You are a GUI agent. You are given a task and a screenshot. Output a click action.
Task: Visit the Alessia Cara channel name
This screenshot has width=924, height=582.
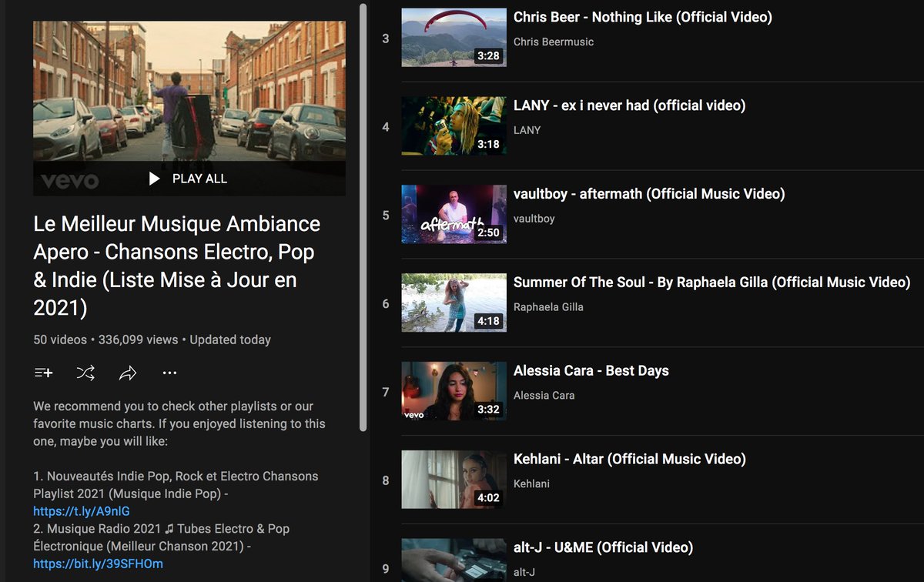544,396
